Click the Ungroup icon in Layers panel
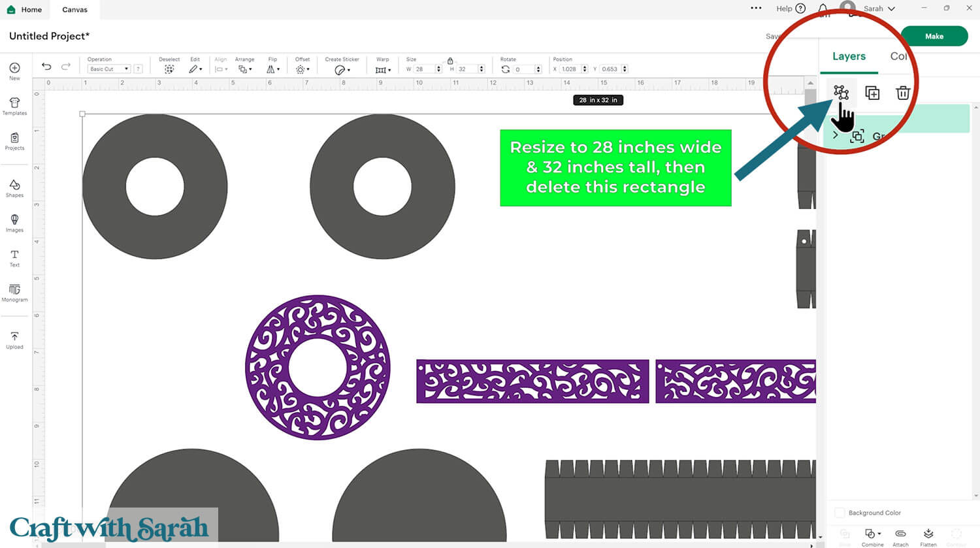980x548 pixels. [x=841, y=93]
